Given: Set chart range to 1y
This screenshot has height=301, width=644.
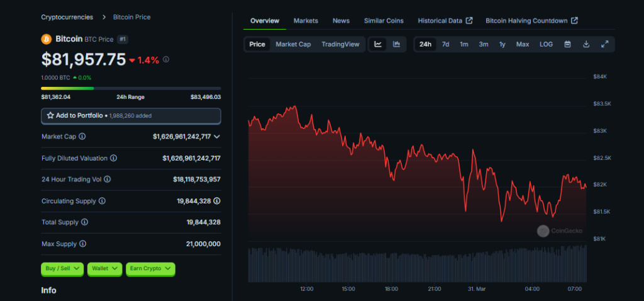Looking at the screenshot, I should (x=502, y=45).
